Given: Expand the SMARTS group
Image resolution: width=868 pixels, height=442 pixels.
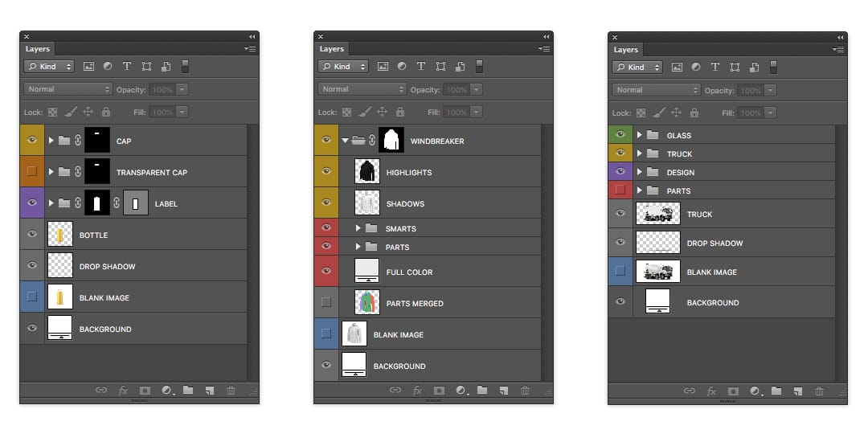Looking at the screenshot, I should (358, 228).
